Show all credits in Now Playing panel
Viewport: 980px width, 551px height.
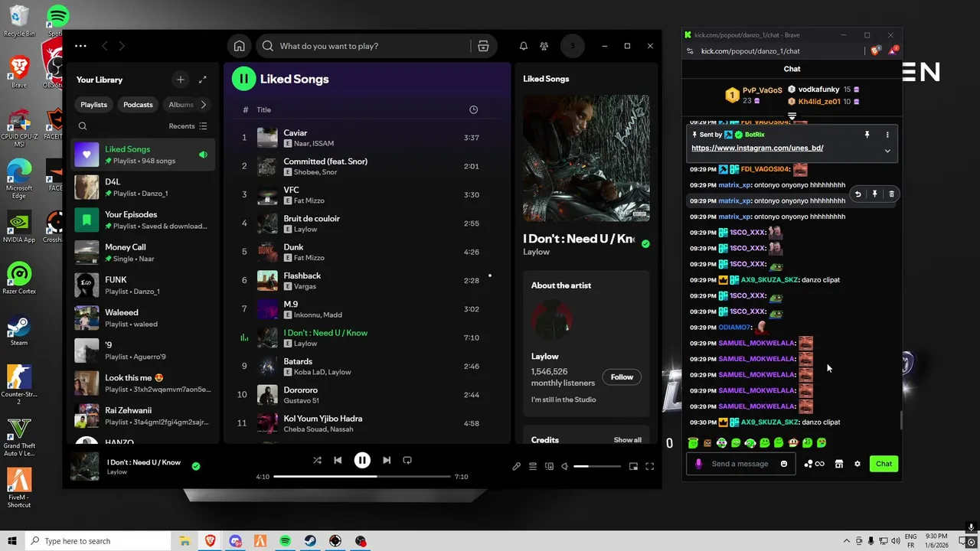click(627, 440)
